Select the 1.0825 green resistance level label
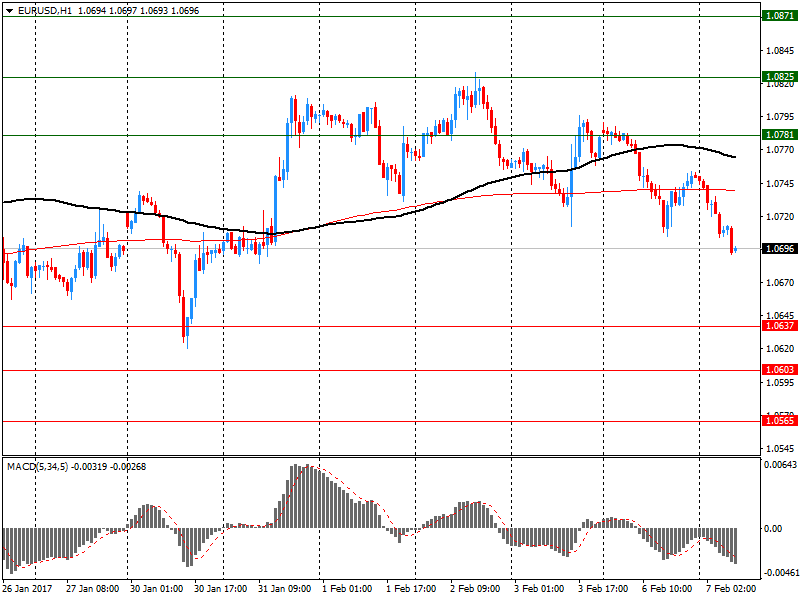Image resolution: width=800 pixels, height=600 pixels. [780, 77]
